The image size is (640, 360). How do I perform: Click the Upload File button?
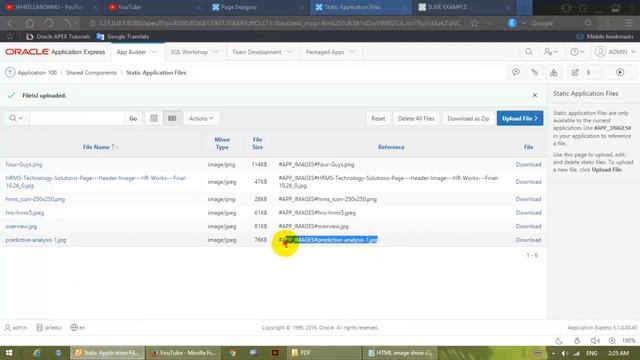point(520,118)
